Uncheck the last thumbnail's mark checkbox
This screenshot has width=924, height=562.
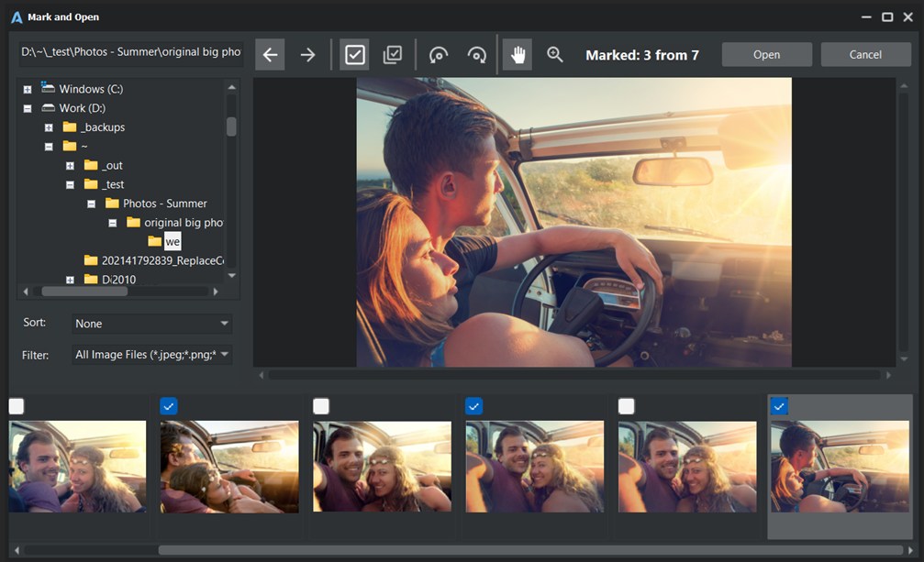click(x=780, y=405)
